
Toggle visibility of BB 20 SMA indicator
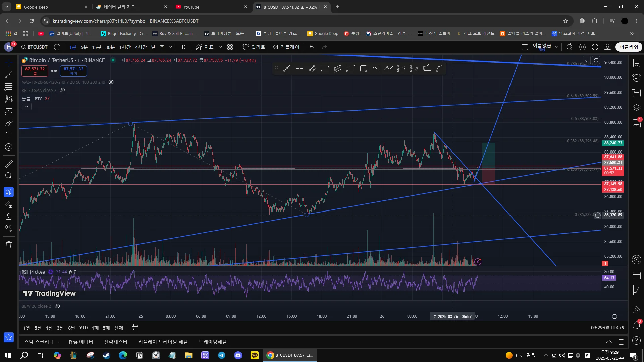[62, 90]
